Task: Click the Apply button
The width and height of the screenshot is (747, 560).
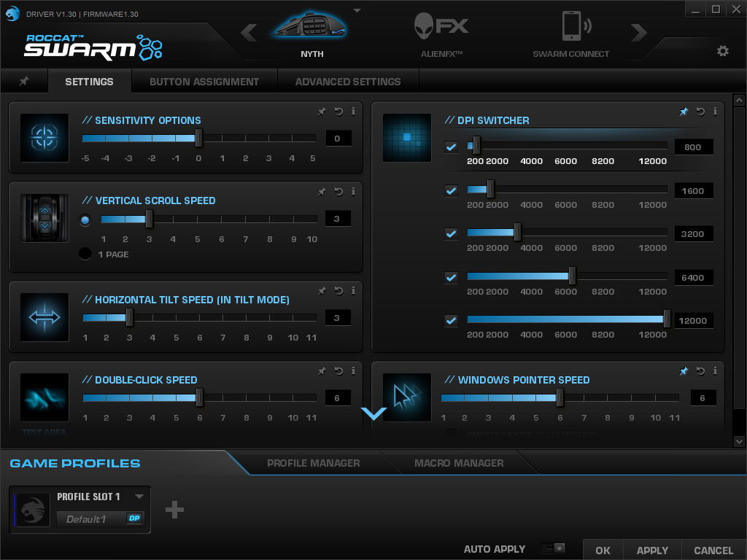Action: [x=652, y=550]
